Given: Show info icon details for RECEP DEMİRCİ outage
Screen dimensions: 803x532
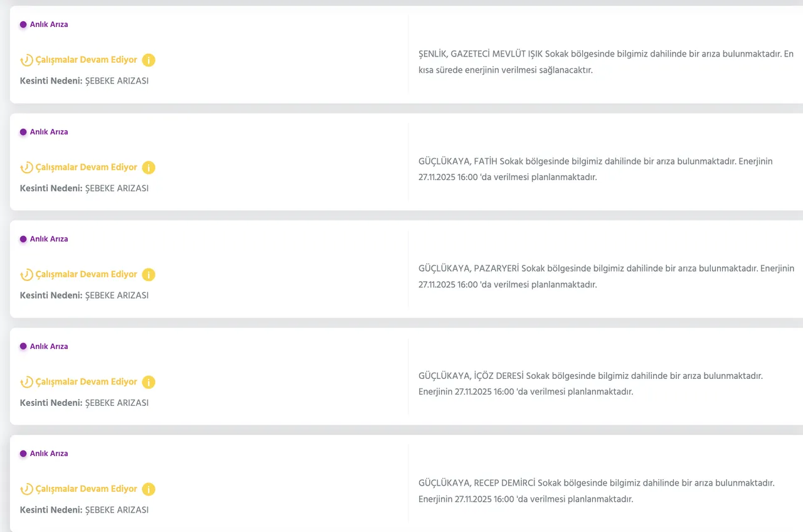Looking at the screenshot, I should [149, 489].
